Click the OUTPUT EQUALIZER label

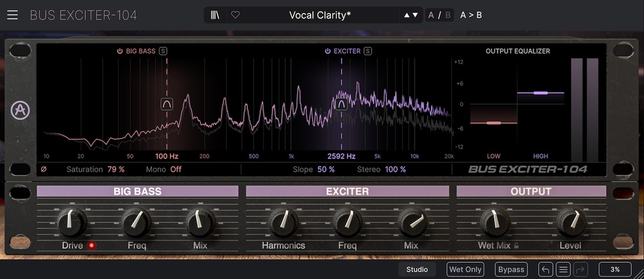pos(518,51)
